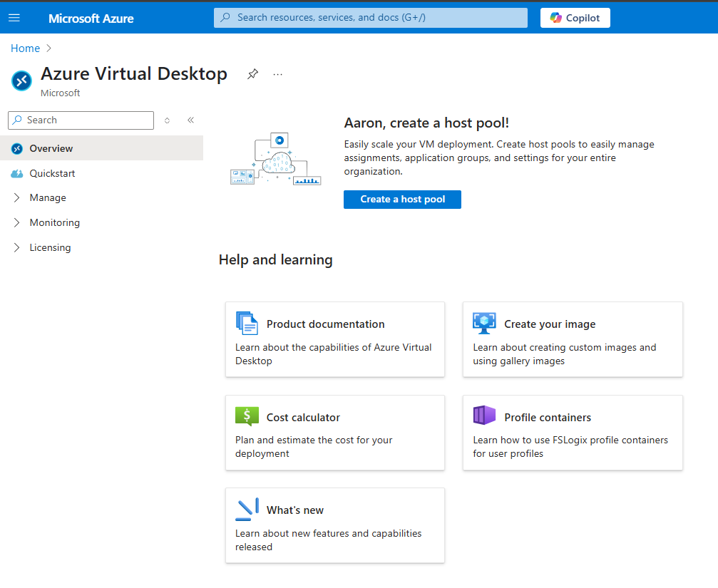Open the Azure portal hamburger menu

coord(14,18)
